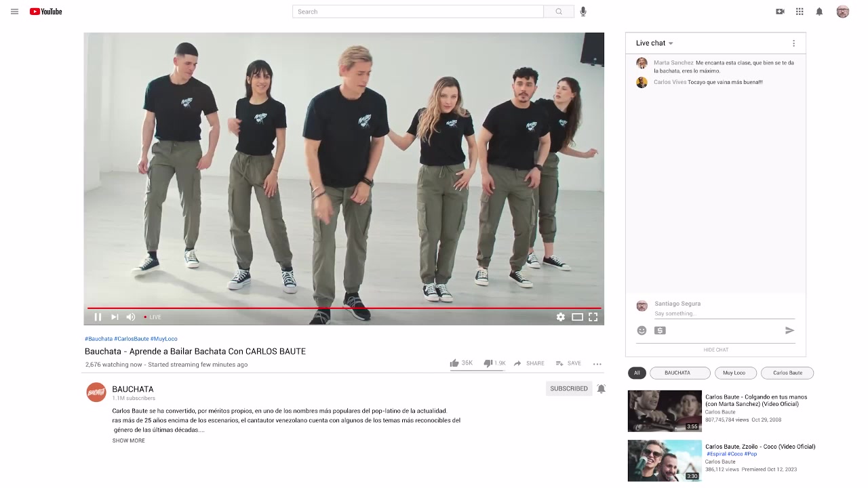The image size is (868, 488).
Task: Open the #CarlosBaute hashtag
Action: (x=132, y=339)
